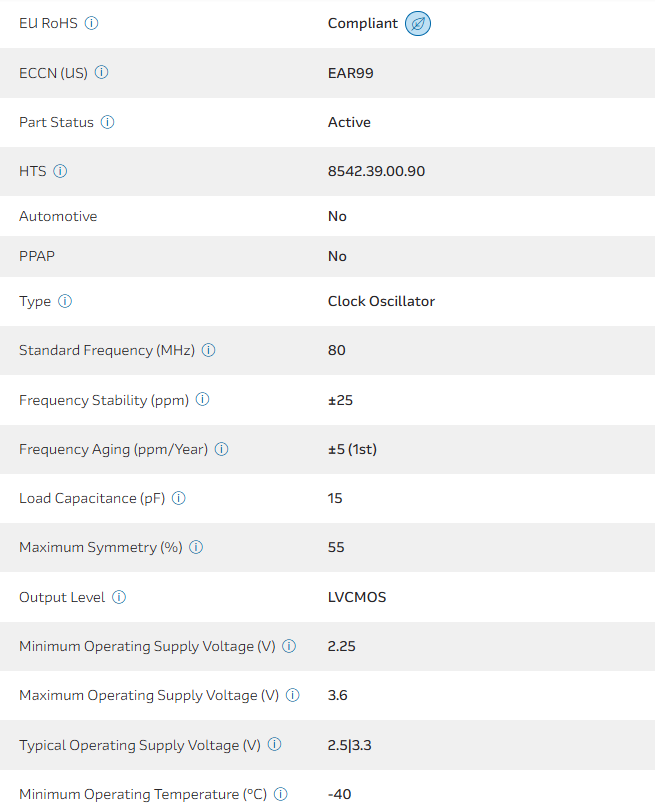Image resolution: width=655 pixels, height=810 pixels.
Task: Click the Minimum Operating Supply Voltage info icon
Action: (x=289, y=646)
